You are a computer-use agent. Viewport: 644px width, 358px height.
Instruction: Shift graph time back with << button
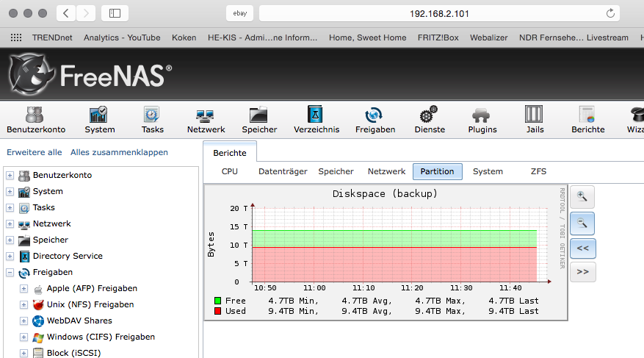pos(582,248)
